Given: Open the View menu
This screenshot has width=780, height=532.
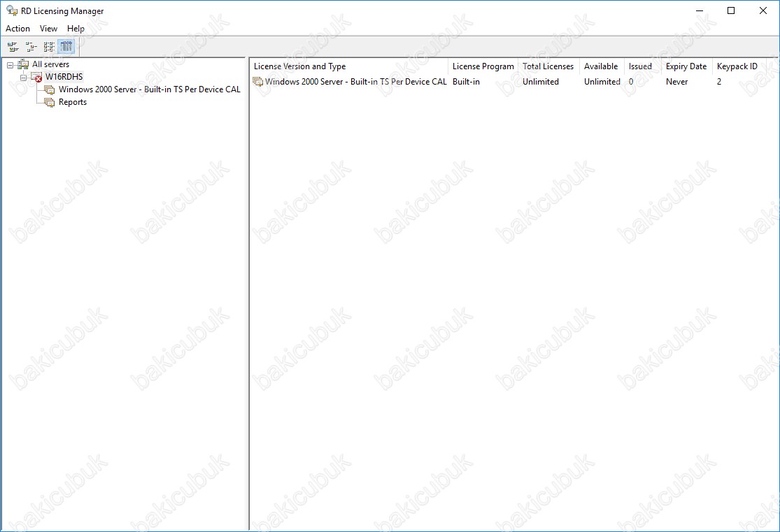Looking at the screenshot, I should click(48, 29).
